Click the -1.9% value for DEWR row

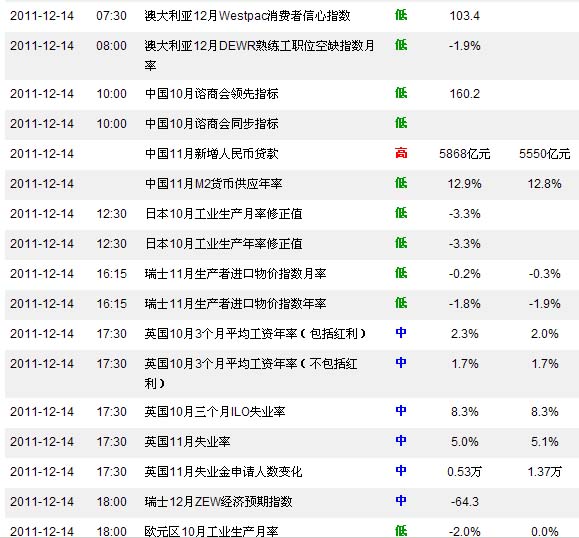click(465, 46)
